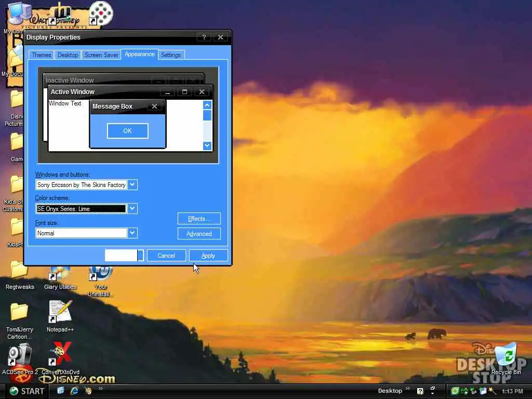This screenshot has height=399, width=532.
Task: Open the Screen Saver tab
Action: tap(101, 55)
